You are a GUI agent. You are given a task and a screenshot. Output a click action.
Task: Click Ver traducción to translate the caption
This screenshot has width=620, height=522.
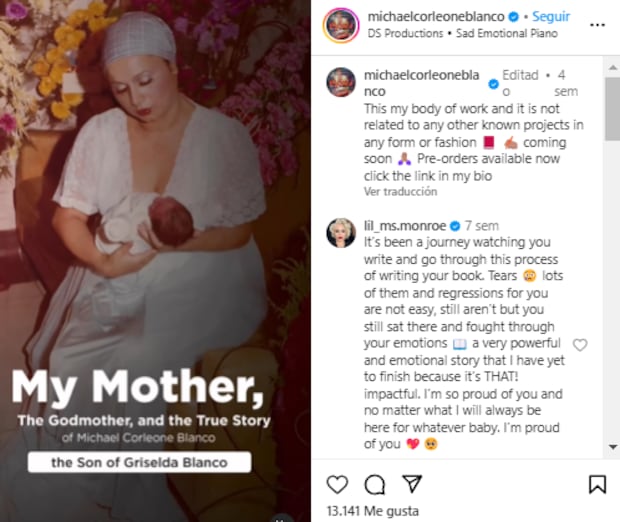(x=400, y=191)
